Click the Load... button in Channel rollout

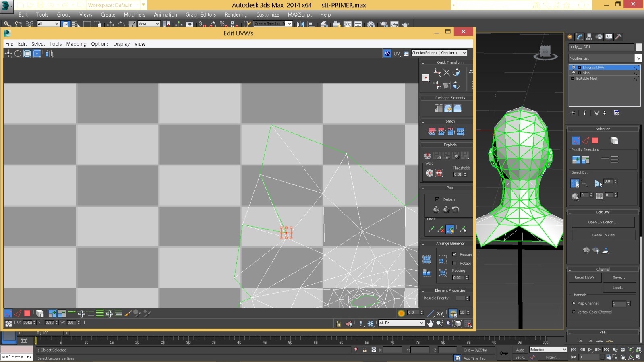tap(619, 288)
